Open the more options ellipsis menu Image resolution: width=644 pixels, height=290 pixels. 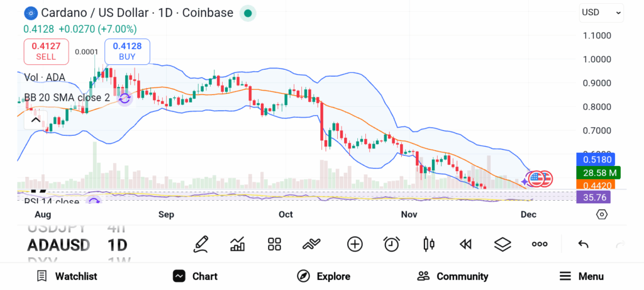[540, 244]
